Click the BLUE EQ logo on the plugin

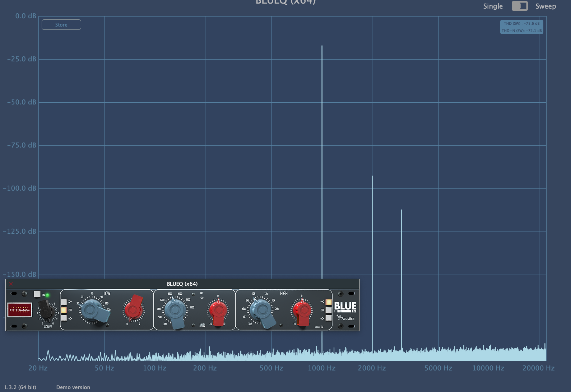[x=345, y=307]
